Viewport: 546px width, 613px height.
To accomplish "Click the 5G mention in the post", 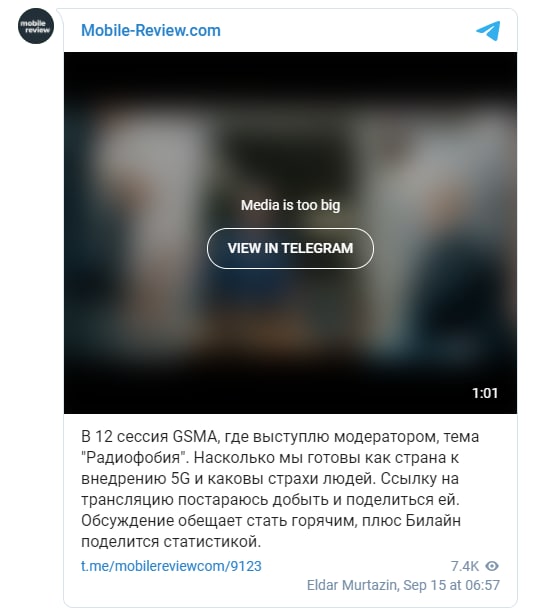I will click(x=180, y=479).
